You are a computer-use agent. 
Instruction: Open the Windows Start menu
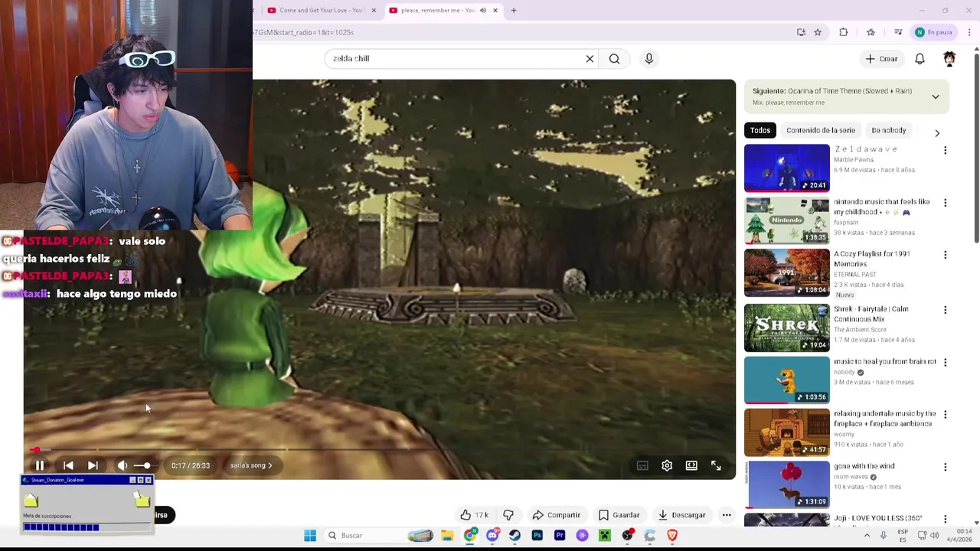pyautogui.click(x=310, y=536)
